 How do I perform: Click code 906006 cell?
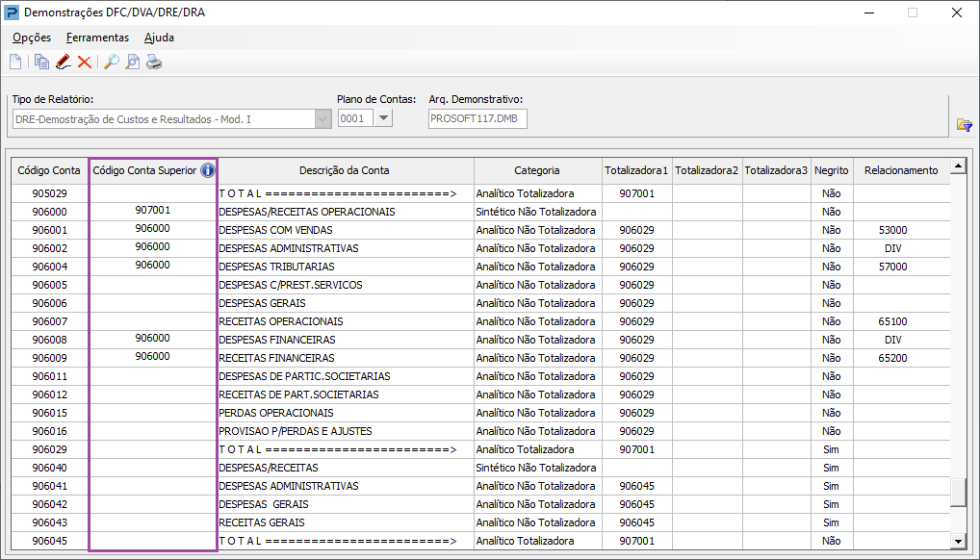point(49,303)
